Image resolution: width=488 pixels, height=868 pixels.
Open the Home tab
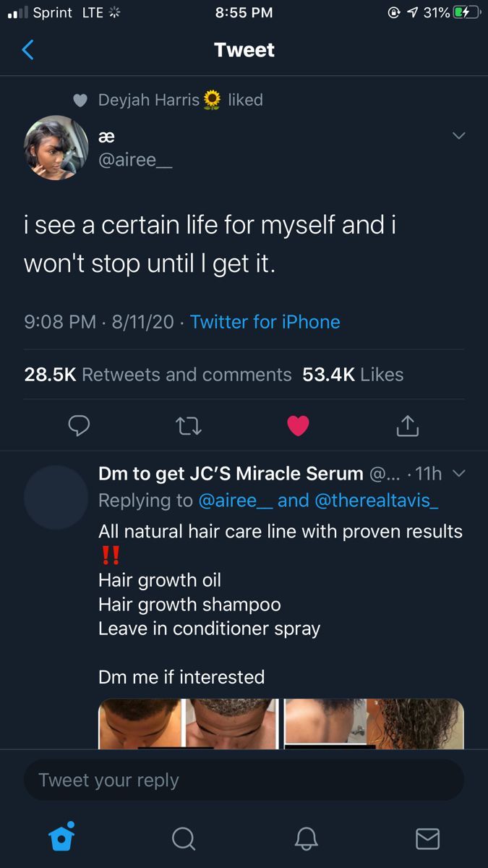coord(61,838)
